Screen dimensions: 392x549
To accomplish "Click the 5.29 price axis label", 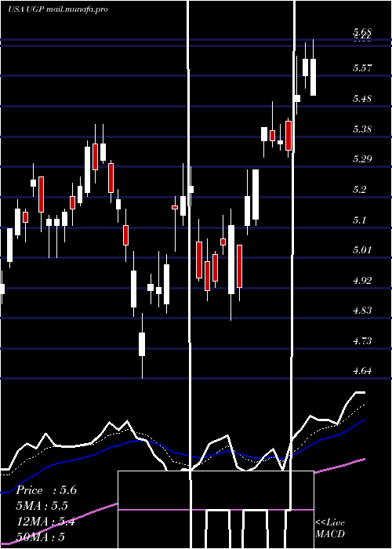I will click(x=362, y=159).
